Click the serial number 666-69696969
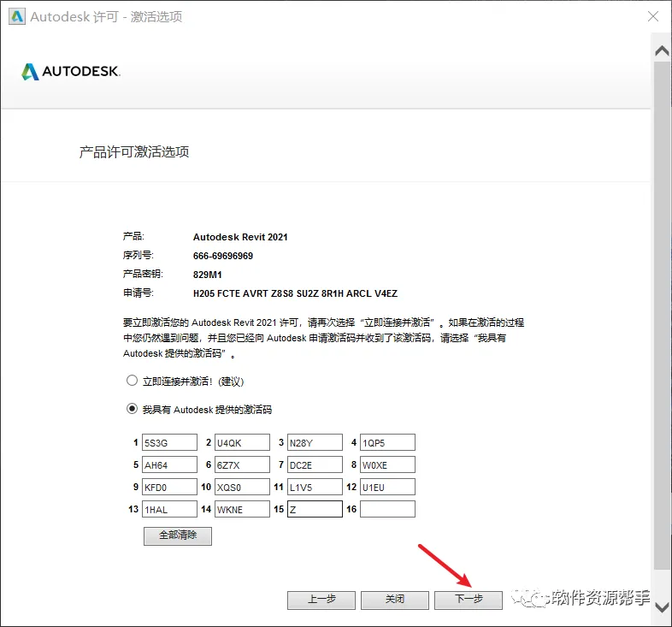Screen dimensions: 672x627 tap(223, 256)
